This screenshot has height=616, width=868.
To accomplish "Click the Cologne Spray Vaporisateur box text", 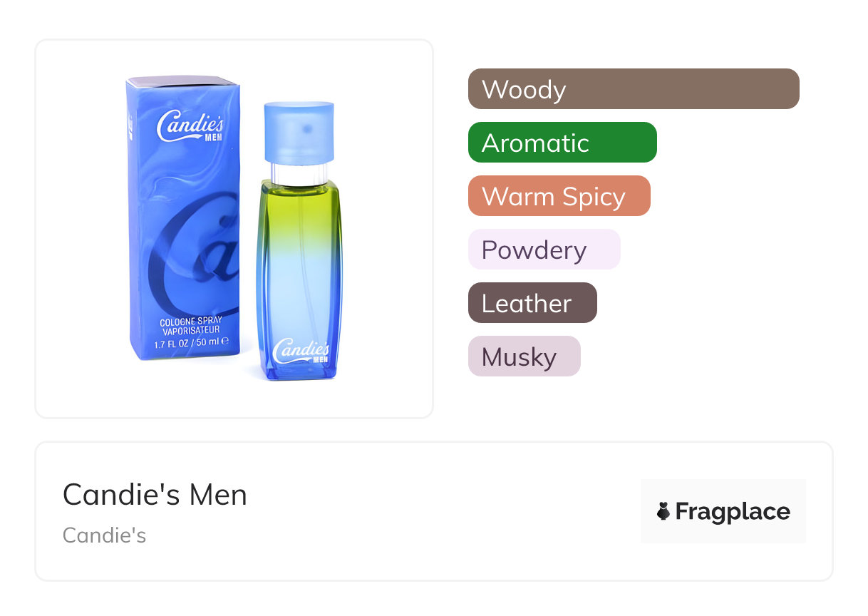I will [x=190, y=326].
